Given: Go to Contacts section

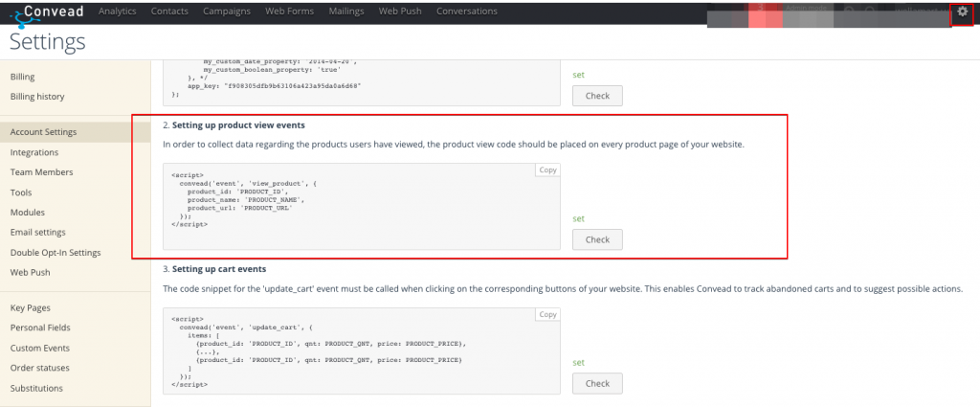Looking at the screenshot, I should (x=169, y=11).
